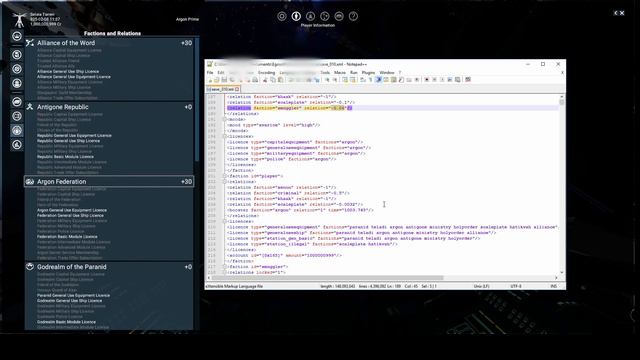This screenshot has height=360, width=640.
Task: Click the bottom icon in the game's left sidebar
Action: pos(17,145)
